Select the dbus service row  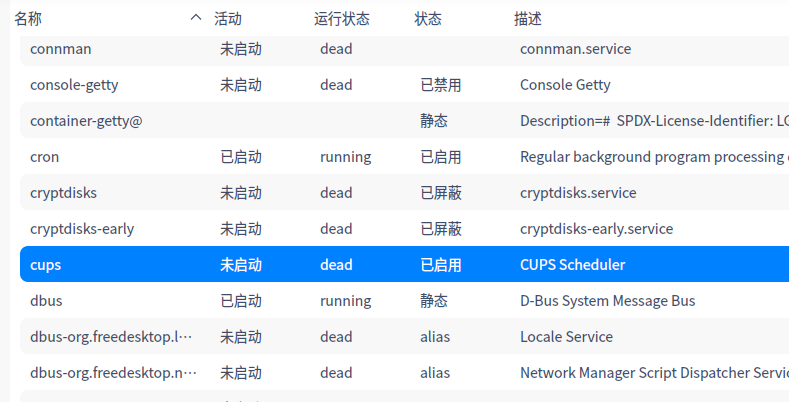(x=47, y=301)
